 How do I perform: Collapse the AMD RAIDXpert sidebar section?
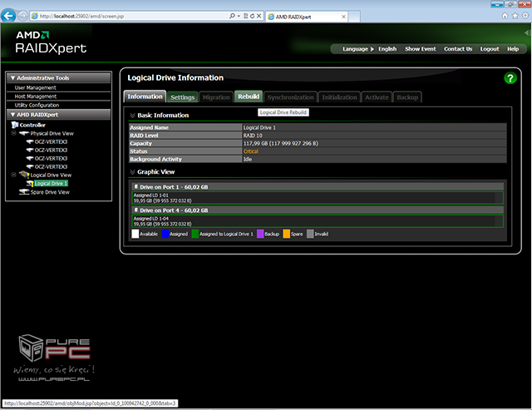coord(13,115)
